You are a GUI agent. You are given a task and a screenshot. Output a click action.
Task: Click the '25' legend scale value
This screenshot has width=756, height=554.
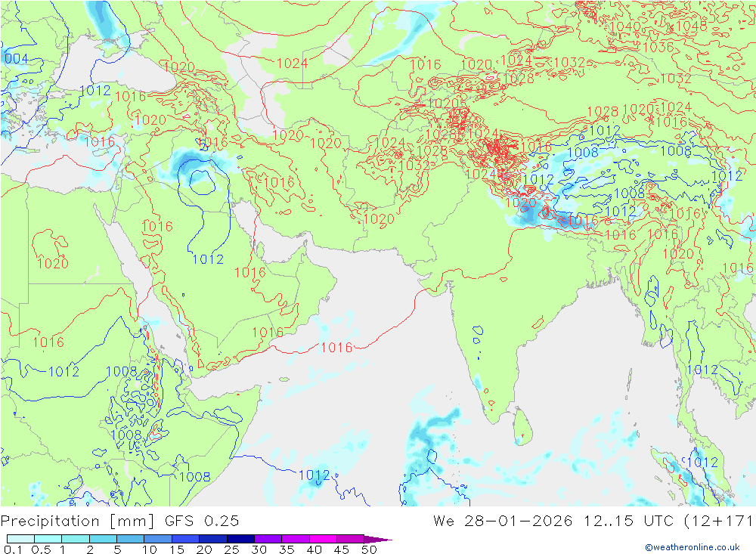pyautogui.click(x=232, y=549)
